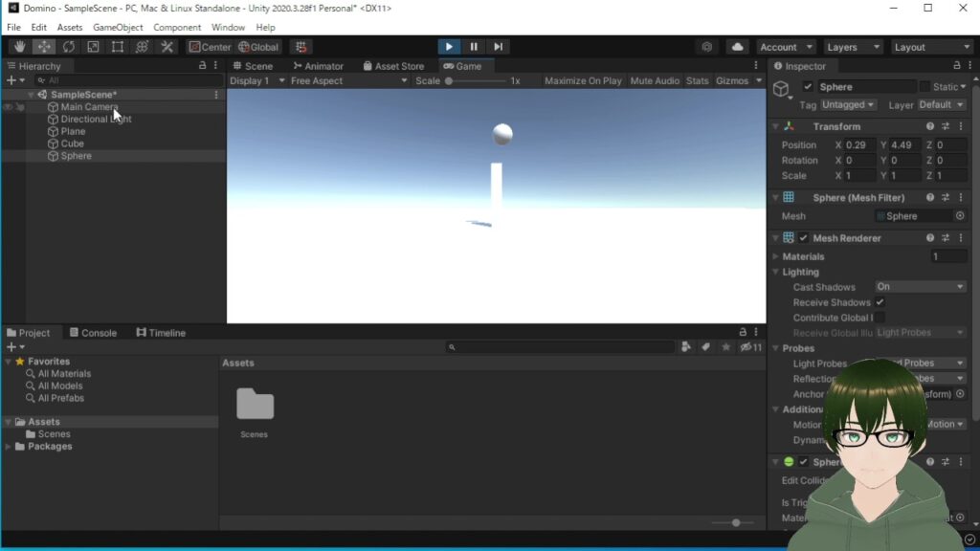Open Layers dropdown
Viewport: 980px width, 551px height.
click(x=853, y=47)
